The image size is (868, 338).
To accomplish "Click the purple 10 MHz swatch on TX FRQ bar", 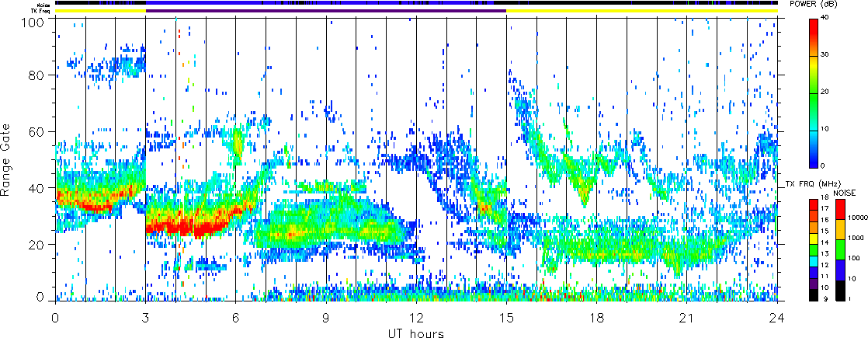I will 814,283.
